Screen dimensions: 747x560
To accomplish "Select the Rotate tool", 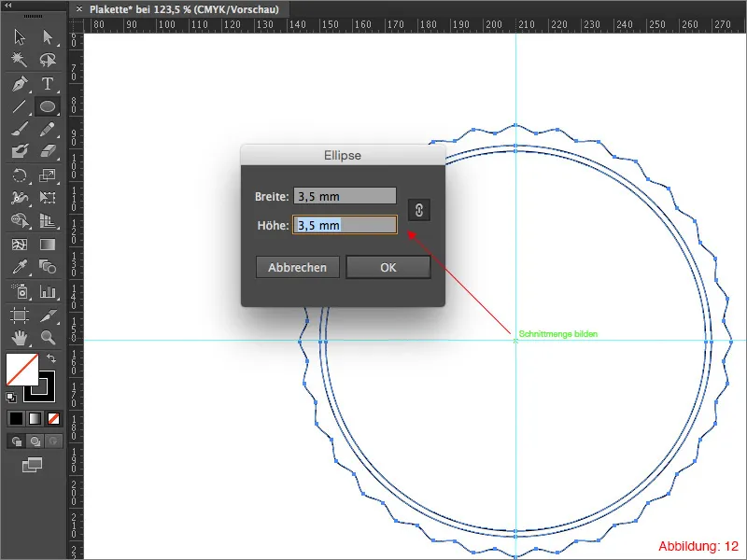I will 20,175.
